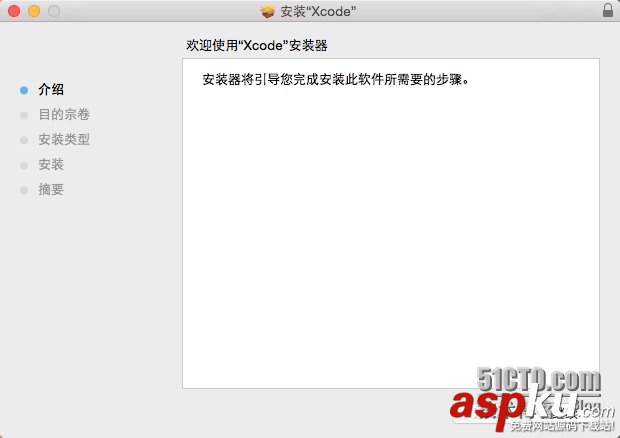Select the 安装类型 step in sidebar
This screenshot has height=438, width=620.
(64, 140)
